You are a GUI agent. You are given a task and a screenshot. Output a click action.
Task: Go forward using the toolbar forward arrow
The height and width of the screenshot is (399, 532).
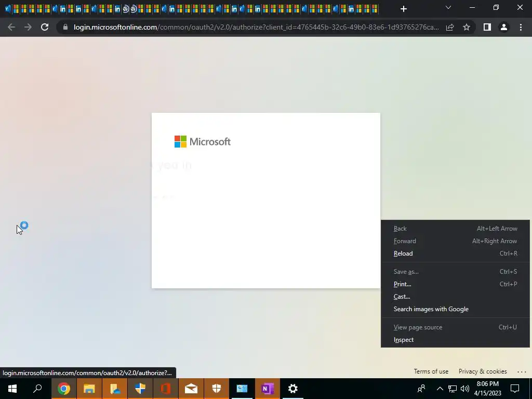coord(28,27)
